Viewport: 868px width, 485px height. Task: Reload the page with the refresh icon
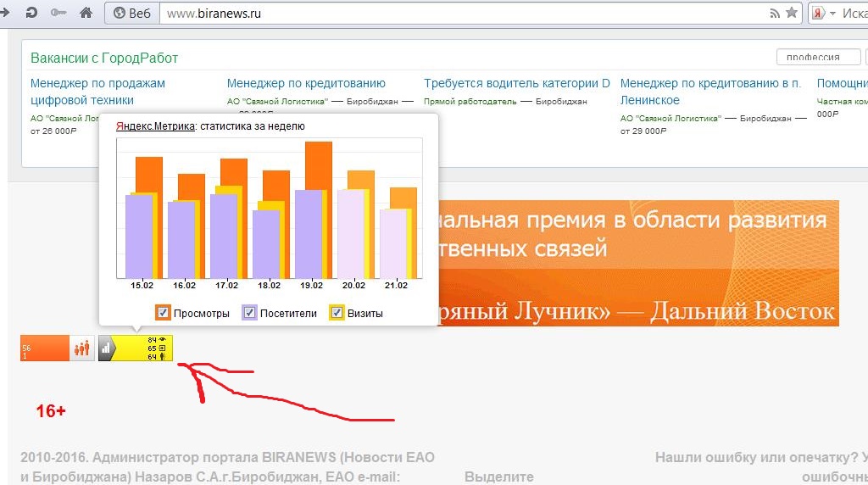point(31,12)
